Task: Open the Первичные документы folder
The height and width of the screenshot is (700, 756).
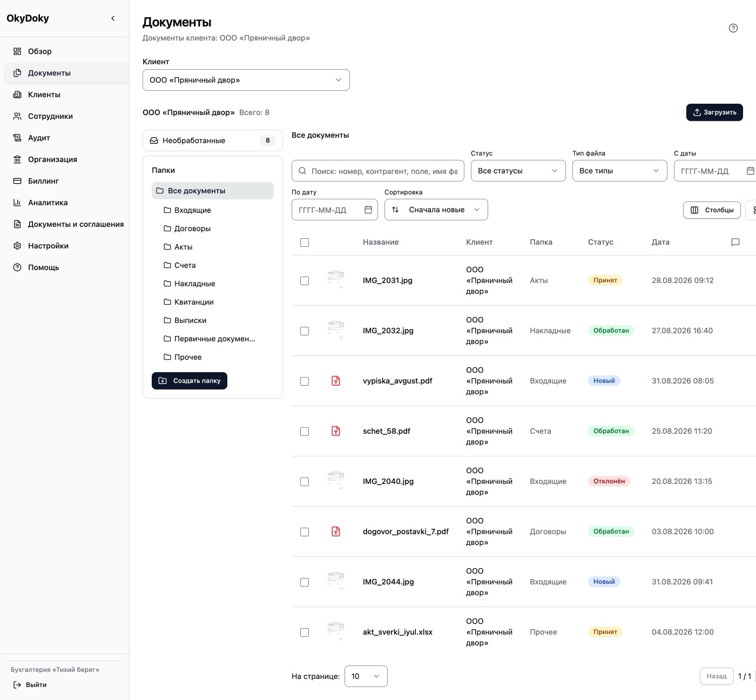Action: [213, 339]
